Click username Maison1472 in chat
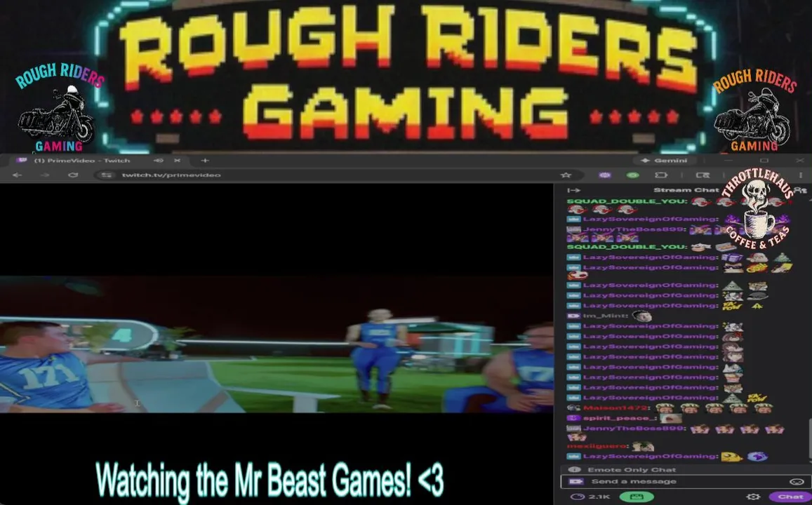The image size is (812, 505). point(615,408)
